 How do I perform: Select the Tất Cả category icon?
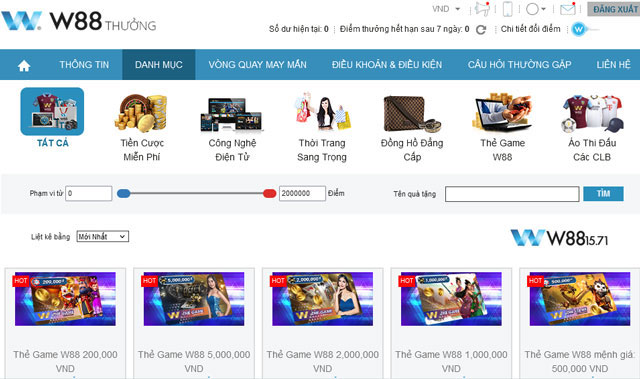[x=52, y=111]
